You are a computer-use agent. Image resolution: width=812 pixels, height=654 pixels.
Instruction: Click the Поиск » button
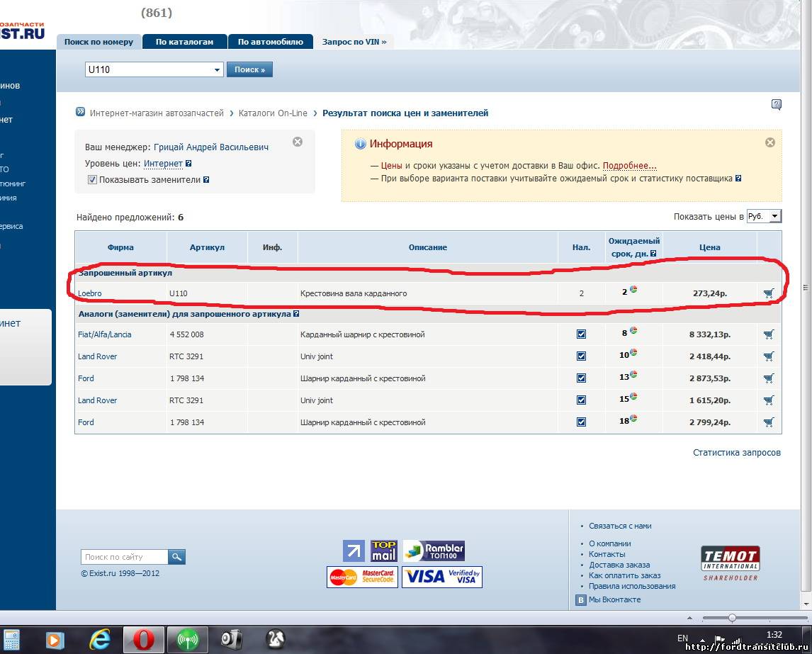(x=249, y=69)
